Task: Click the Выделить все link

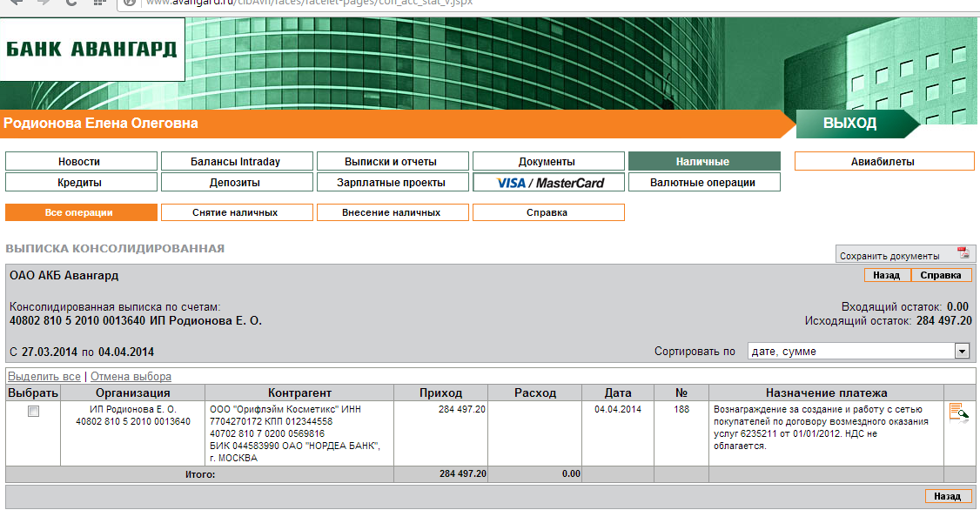Action: 44,377
